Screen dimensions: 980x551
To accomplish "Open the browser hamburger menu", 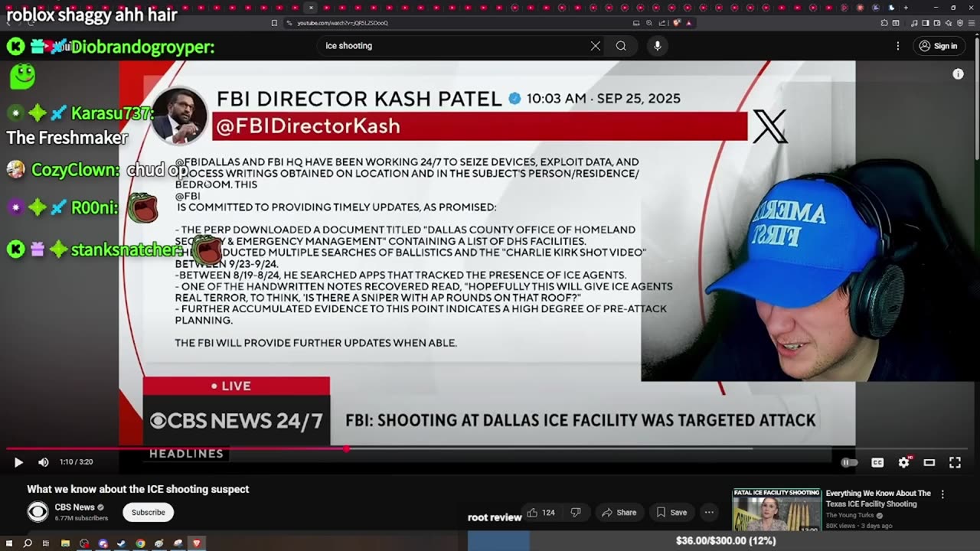I will click(x=972, y=23).
